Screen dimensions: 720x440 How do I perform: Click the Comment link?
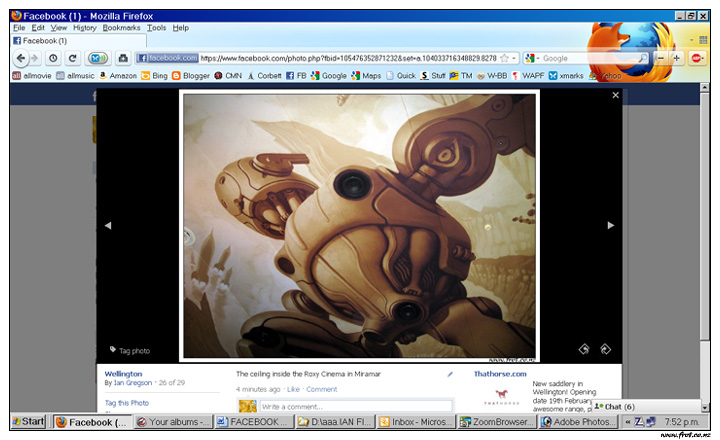pyautogui.click(x=321, y=389)
